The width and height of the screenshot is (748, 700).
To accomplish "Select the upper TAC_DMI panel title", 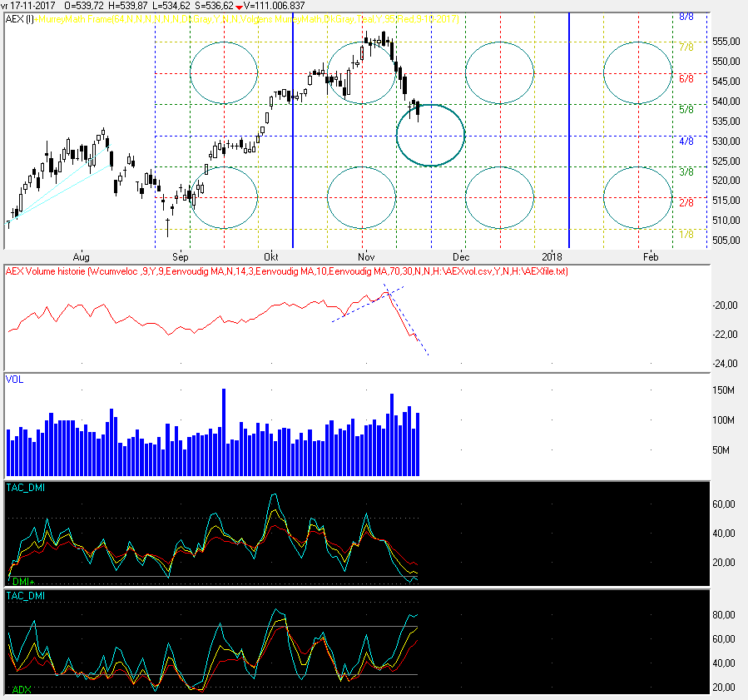I will (x=25, y=487).
